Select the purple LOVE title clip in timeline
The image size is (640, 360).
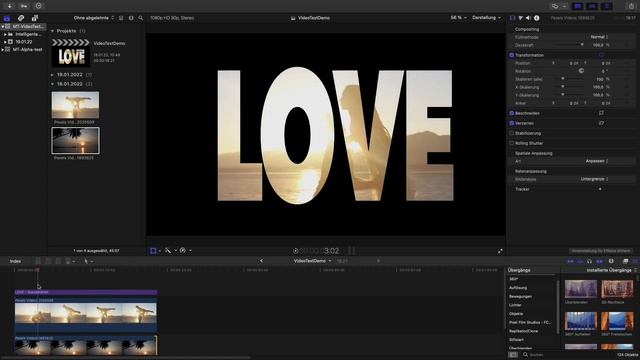coord(86,292)
